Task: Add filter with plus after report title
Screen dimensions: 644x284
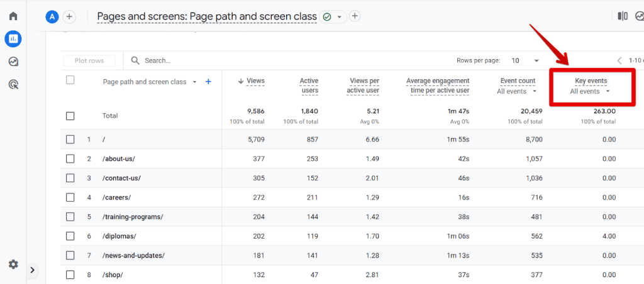Action: pos(355,16)
